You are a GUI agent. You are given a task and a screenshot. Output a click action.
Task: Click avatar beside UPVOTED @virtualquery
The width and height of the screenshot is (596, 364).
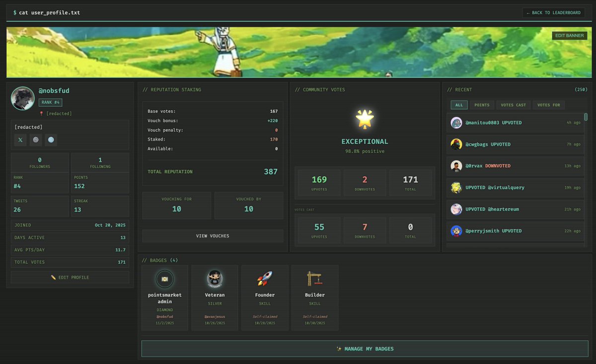click(x=456, y=188)
